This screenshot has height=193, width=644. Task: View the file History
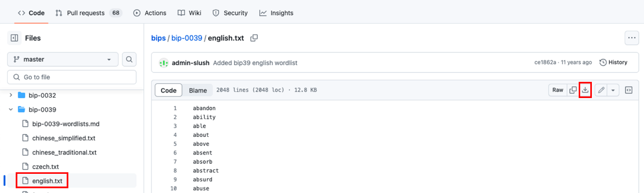613,62
